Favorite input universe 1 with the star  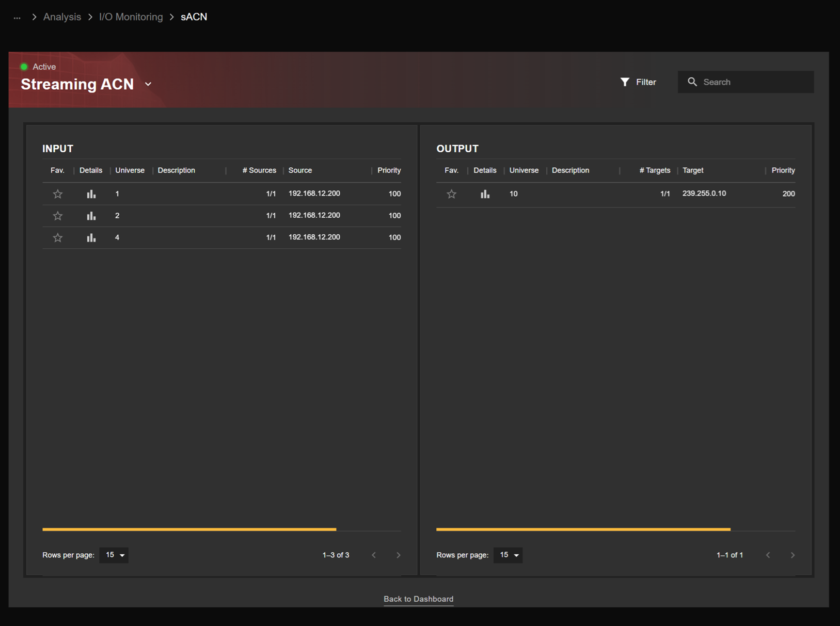click(x=58, y=194)
